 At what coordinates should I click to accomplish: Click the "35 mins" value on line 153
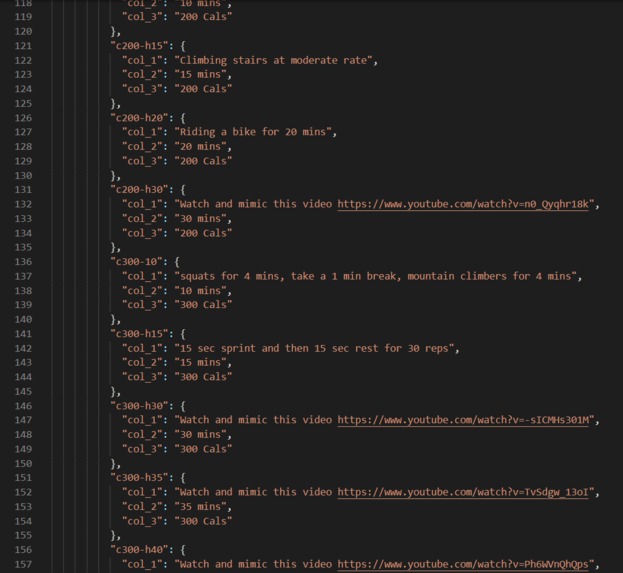pos(201,507)
